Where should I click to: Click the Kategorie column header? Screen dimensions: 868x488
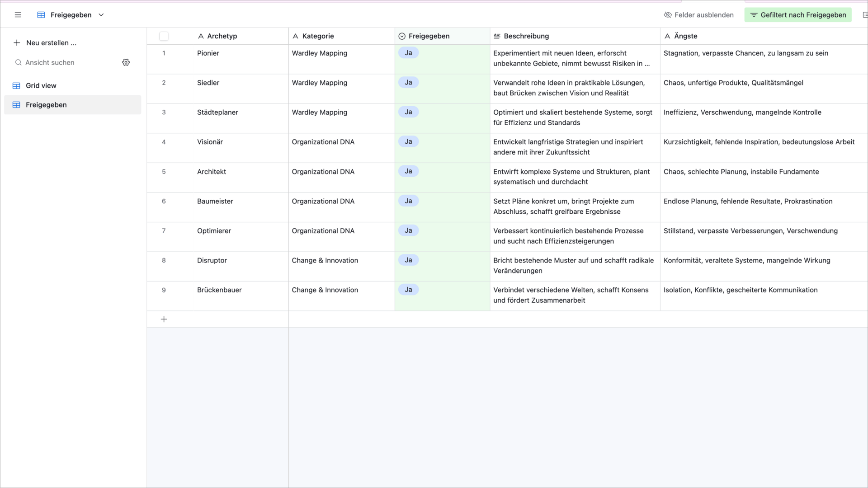pos(318,36)
